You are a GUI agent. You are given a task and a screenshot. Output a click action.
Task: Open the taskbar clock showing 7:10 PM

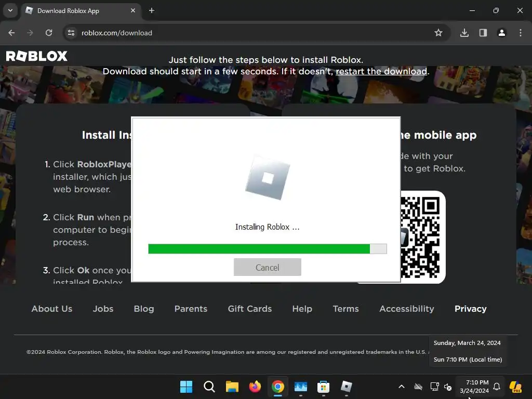point(474,387)
